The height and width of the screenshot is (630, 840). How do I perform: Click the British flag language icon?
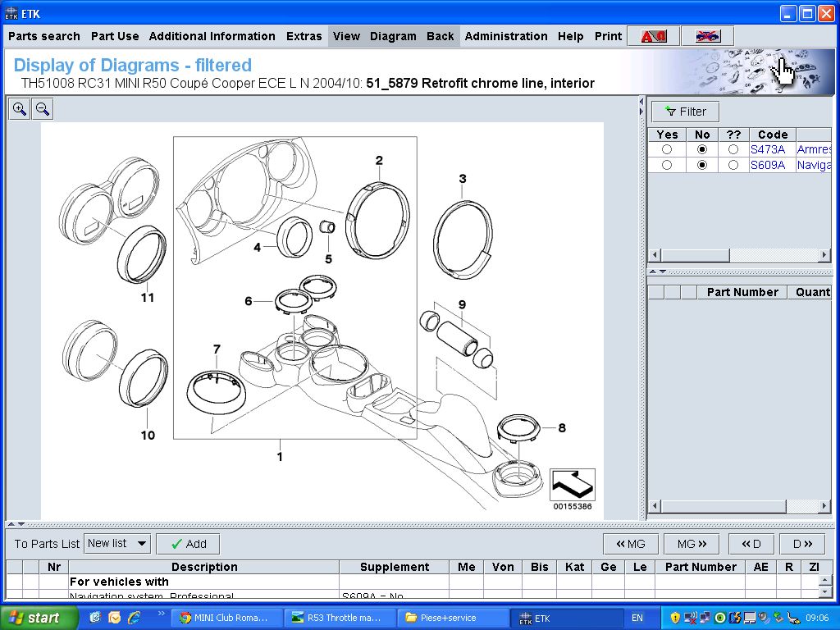[x=707, y=36]
